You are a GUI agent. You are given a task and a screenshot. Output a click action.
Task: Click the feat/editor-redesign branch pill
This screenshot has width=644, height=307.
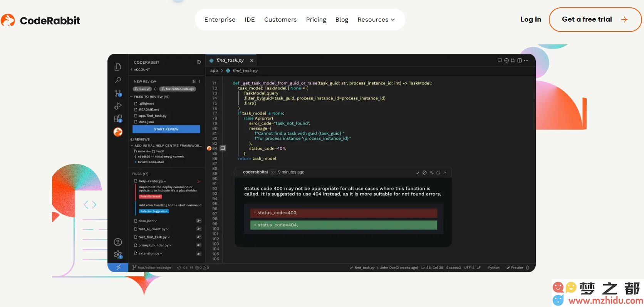(x=178, y=89)
